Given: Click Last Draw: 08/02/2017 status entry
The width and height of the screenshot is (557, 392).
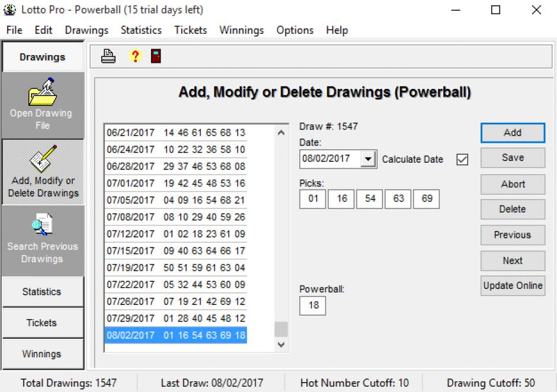Looking at the screenshot, I should tap(212, 383).
